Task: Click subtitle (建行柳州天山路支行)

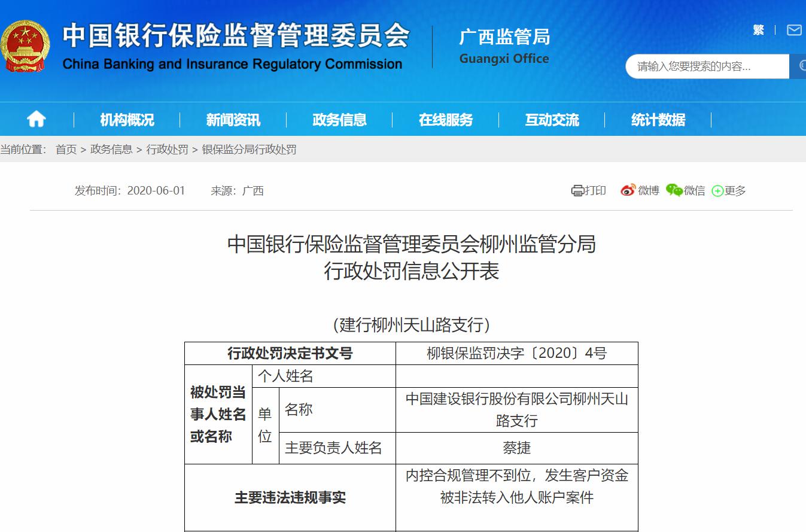Action: (412, 324)
